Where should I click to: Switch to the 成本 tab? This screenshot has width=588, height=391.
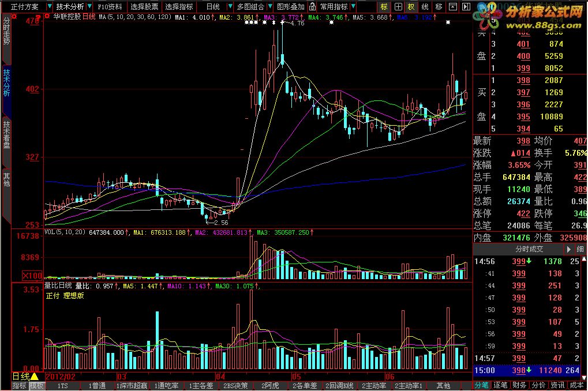(x=576, y=385)
